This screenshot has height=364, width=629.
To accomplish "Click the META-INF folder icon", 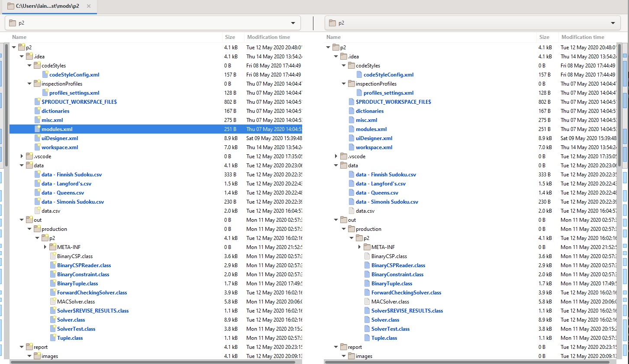I will (52, 247).
